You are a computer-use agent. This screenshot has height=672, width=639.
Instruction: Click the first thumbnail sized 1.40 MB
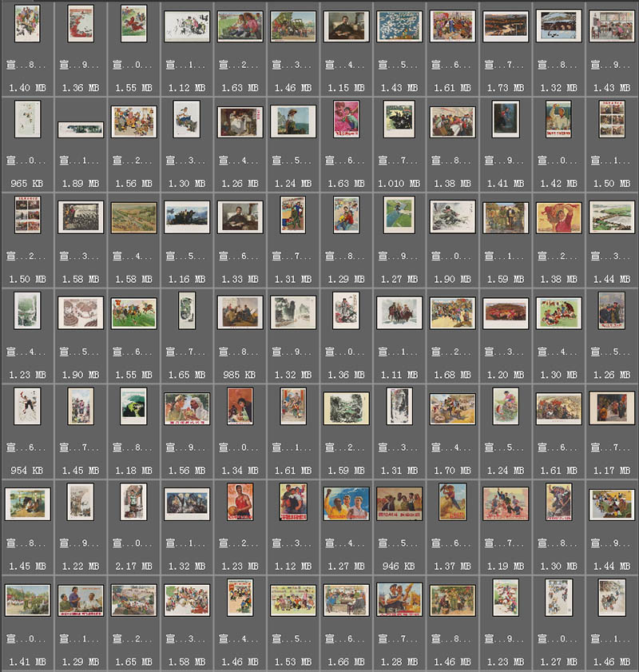pyautogui.click(x=27, y=24)
